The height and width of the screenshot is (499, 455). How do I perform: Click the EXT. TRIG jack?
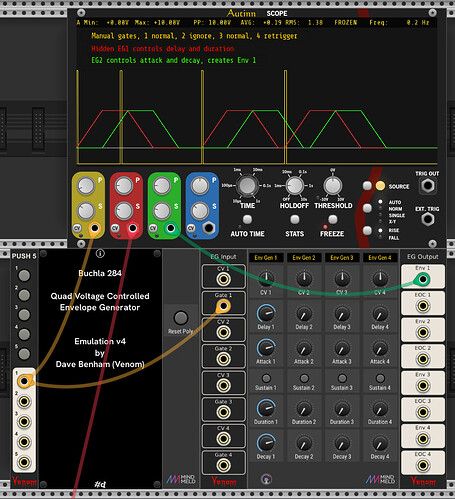[428, 219]
